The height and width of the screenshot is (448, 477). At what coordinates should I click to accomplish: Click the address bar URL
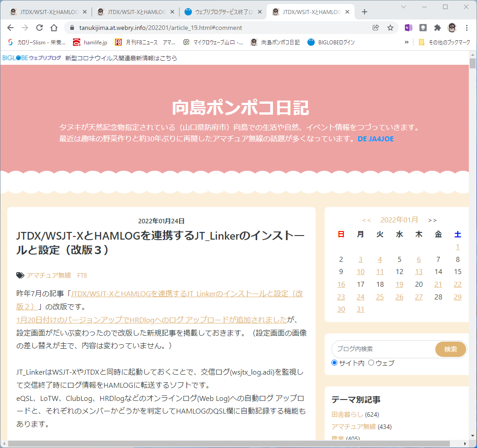click(x=161, y=28)
